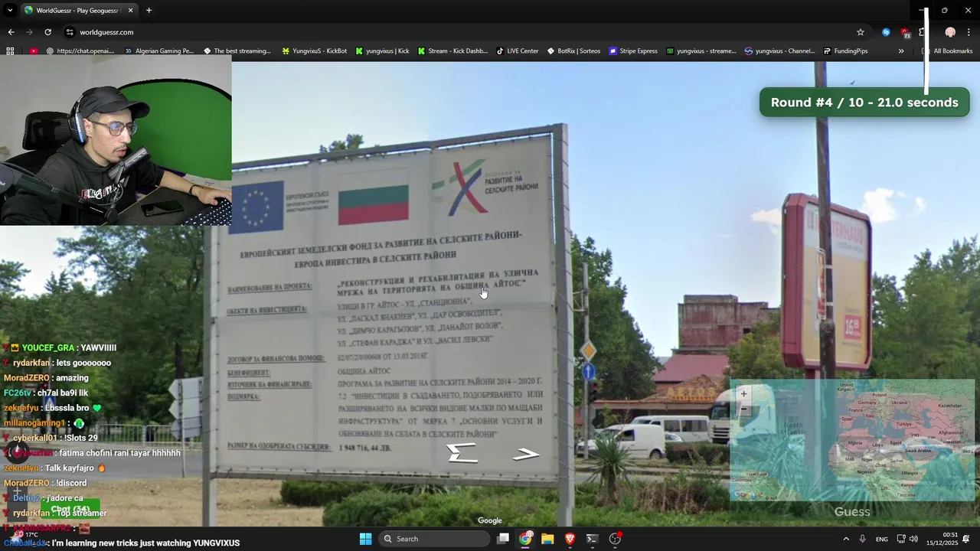Click the microphone tray icon

click(863, 539)
